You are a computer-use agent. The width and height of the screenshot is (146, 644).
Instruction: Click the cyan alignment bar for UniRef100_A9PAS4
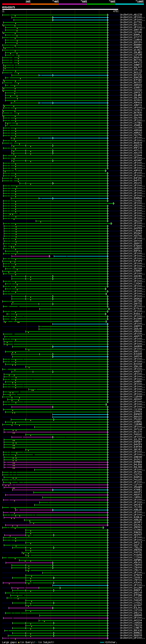click(x=73, y=103)
